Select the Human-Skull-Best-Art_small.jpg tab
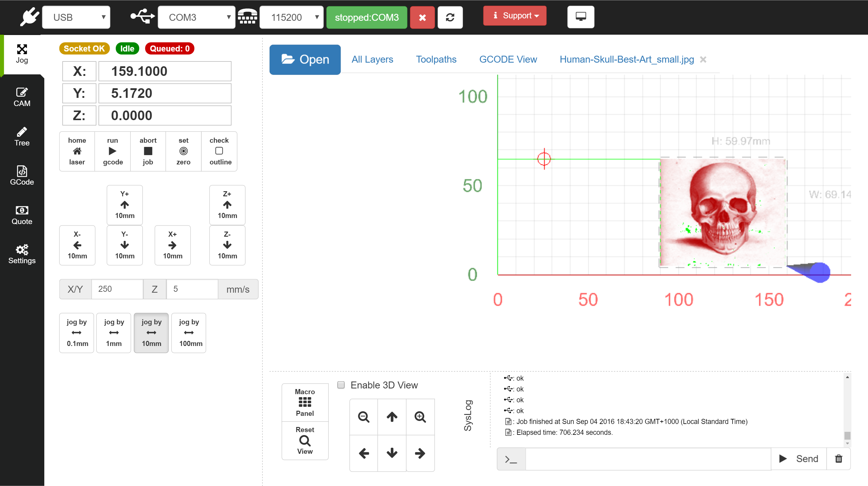The height and width of the screenshot is (486, 868). [x=627, y=60]
